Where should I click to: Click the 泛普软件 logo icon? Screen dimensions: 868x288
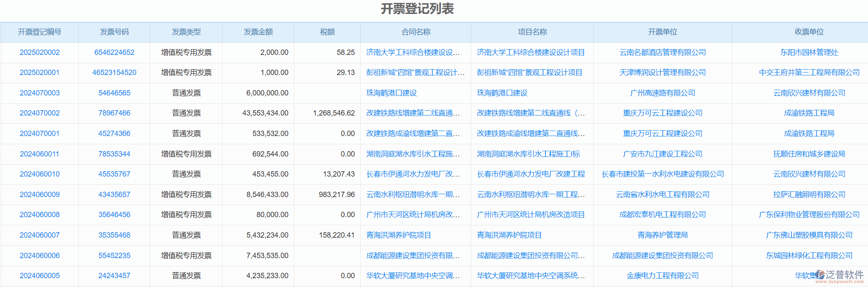[x=820, y=275]
